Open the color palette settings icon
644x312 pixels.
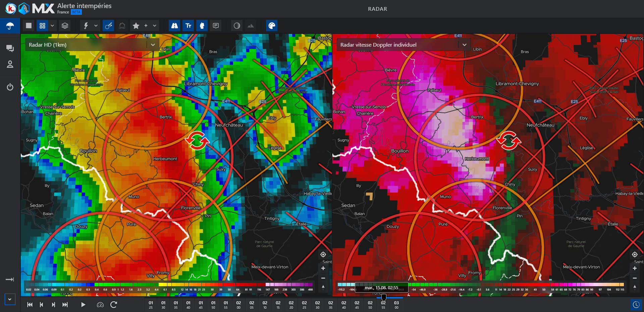click(x=272, y=25)
